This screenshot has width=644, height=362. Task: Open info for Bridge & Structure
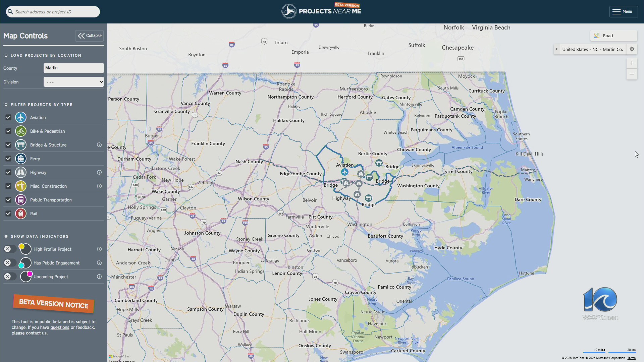click(99, 145)
